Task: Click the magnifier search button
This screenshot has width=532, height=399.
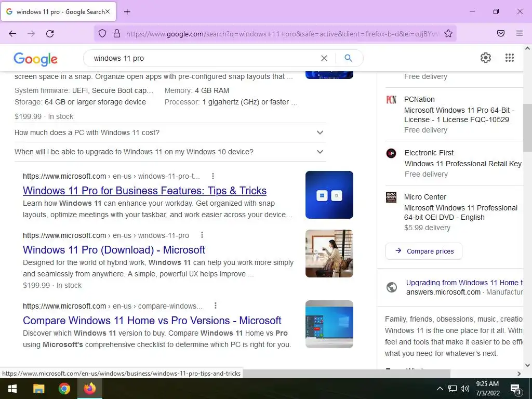Action: point(348,58)
